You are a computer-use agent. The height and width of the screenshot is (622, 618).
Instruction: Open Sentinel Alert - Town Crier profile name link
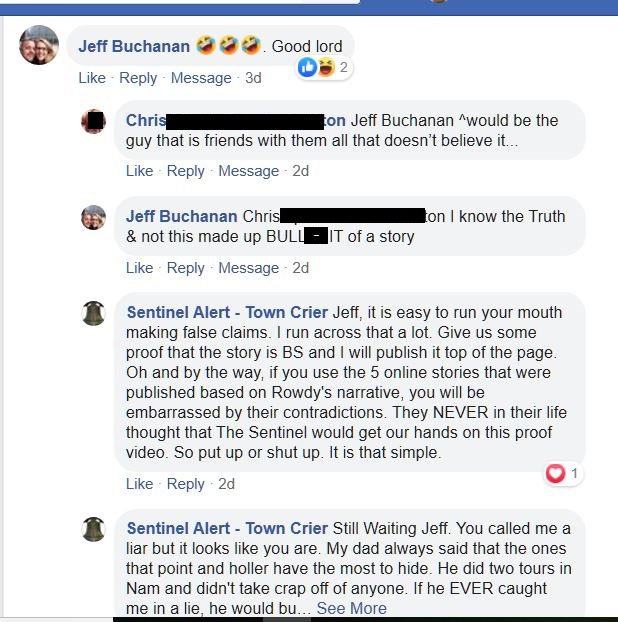click(x=227, y=312)
